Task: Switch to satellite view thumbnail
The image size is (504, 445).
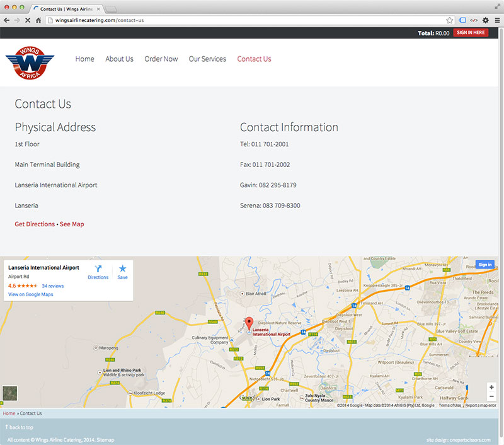Action: pos(9,393)
